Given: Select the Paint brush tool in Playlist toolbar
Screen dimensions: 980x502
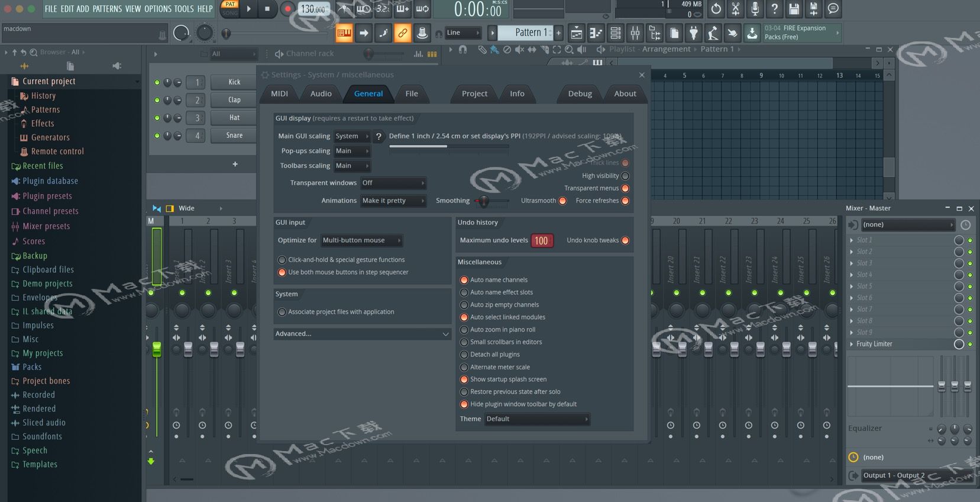Looking at the screenshot, I should pos(494,50).
